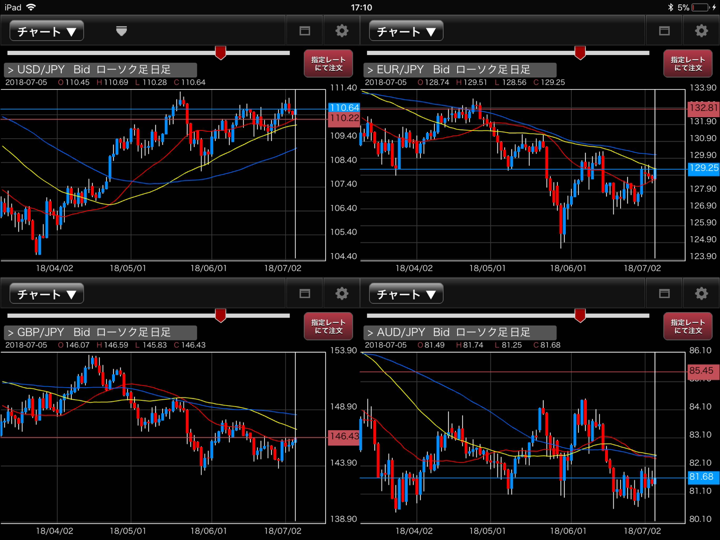
Task: Maximize EUR/JPY chart with window icon
Action: point(664,32)
